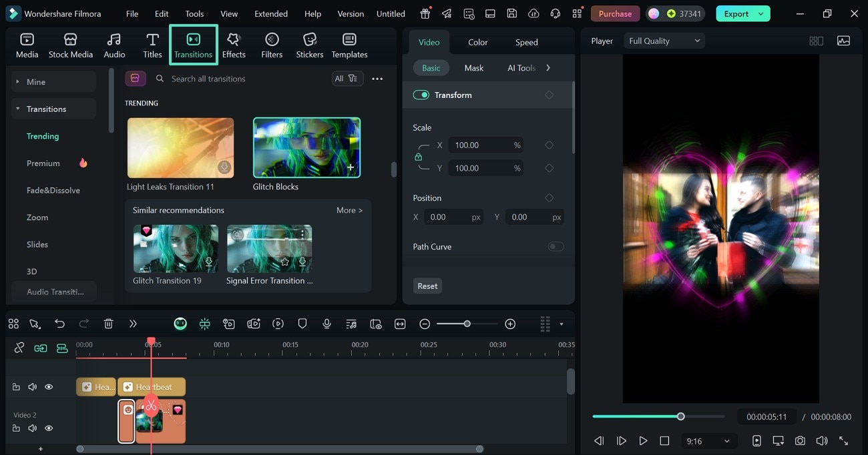Viewport: 868px width, 455px height.
Task: Open the Effects panel
Action: 234,45
